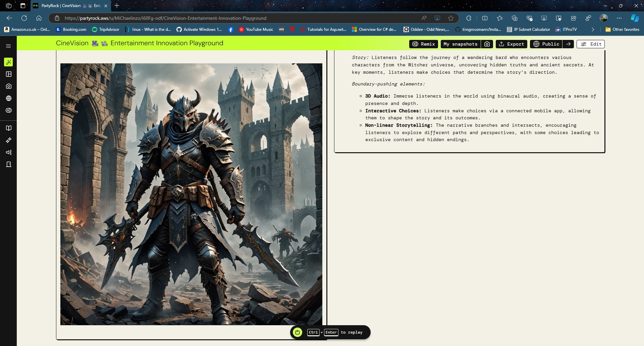Open the My snapshots dropdown
This screenshot has height=346, width=644.
(460, 44)
